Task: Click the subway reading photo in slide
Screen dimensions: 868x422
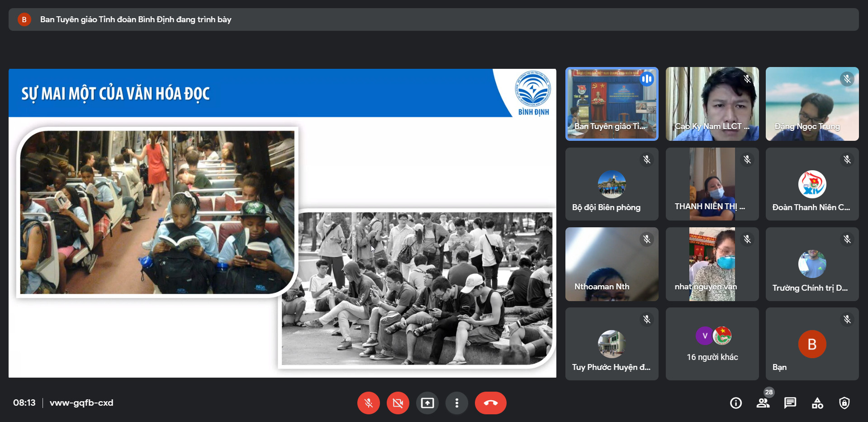Action: click(157, 212)
